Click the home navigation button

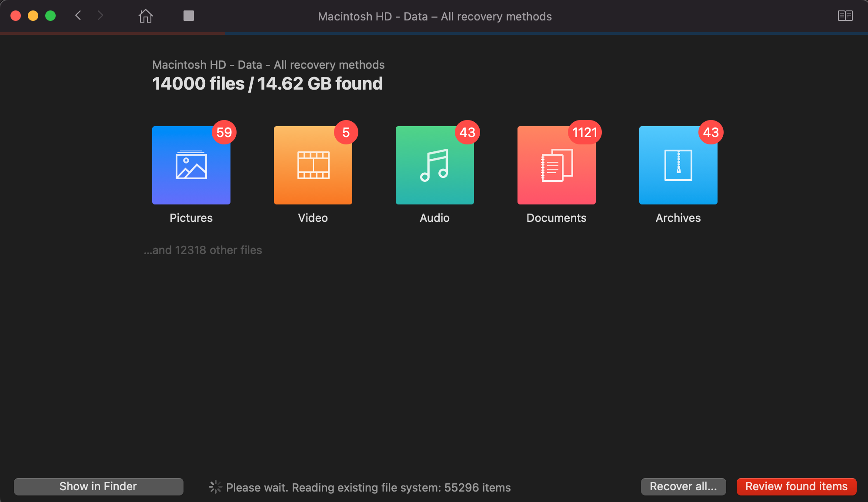[x=145, y=16]
